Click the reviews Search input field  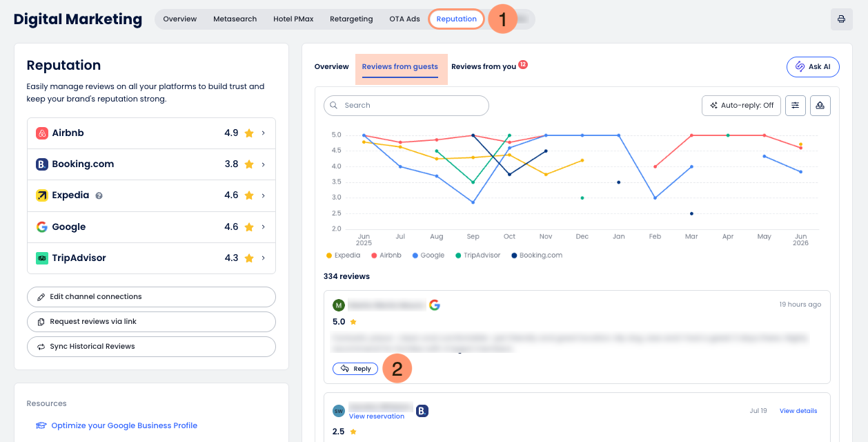point(406,105)
